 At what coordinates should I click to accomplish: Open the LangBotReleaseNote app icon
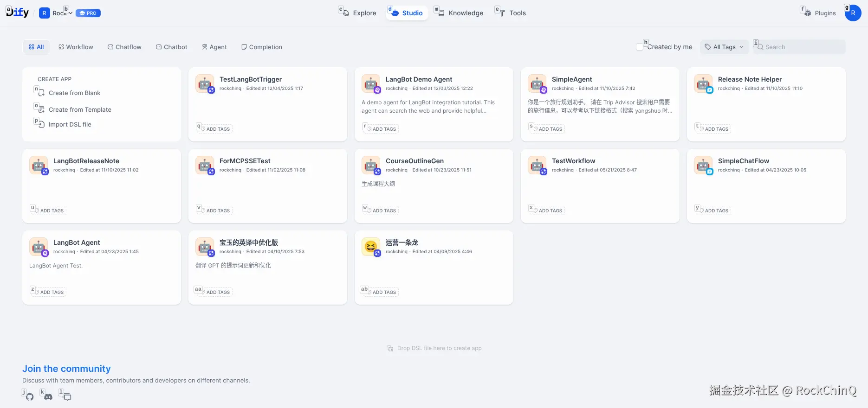click(39, 166)
